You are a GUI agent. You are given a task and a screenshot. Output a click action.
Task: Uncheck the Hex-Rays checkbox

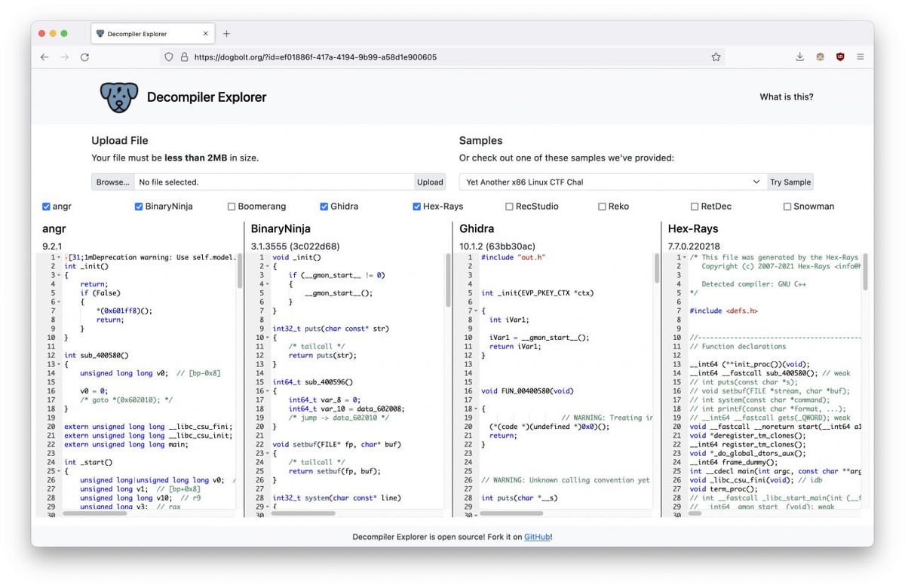tap(416, 207)
